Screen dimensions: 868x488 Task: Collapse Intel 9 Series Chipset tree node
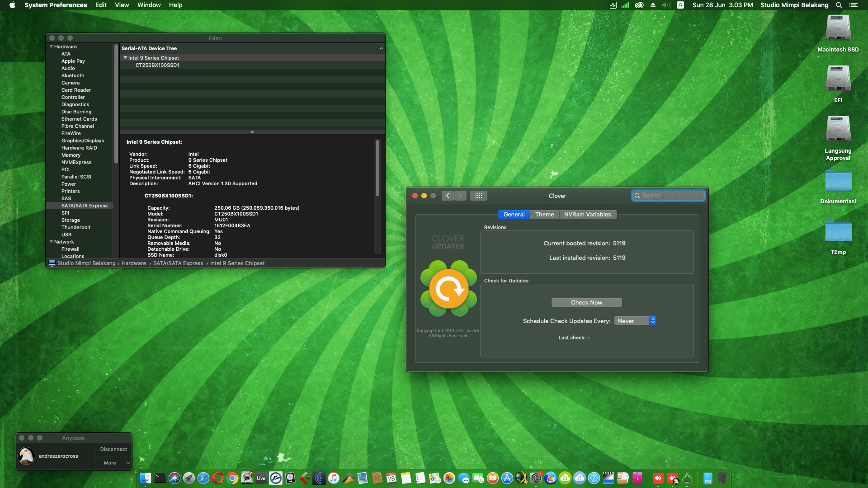tap(125, 58)
